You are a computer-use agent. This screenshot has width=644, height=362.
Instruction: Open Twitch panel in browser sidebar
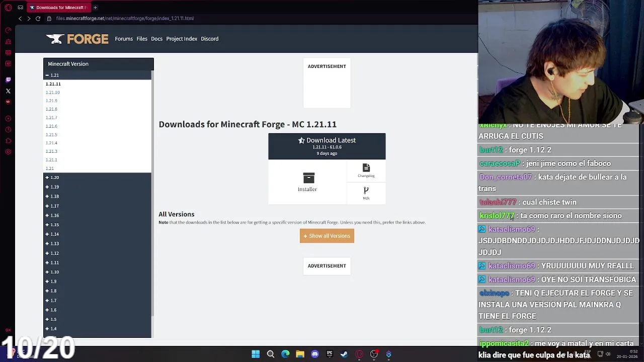[x=8, y=79]
